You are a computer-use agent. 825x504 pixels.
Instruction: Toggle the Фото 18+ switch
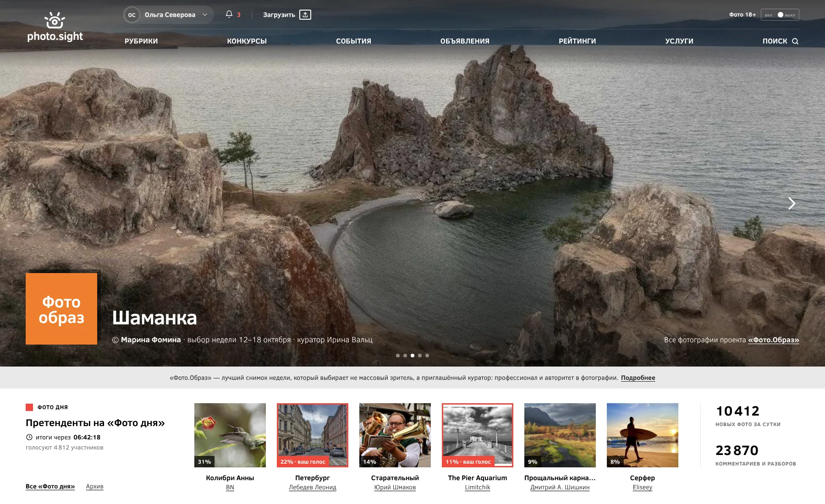click(x=780, y=15)
